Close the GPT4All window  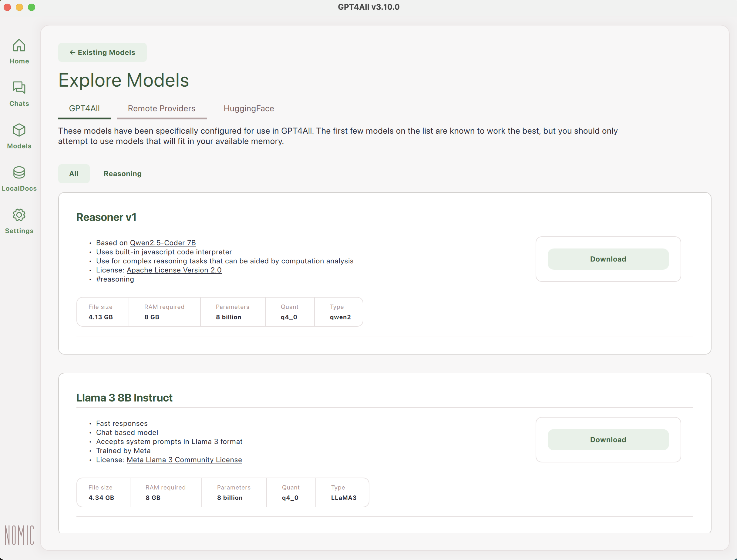click(7, 7)
